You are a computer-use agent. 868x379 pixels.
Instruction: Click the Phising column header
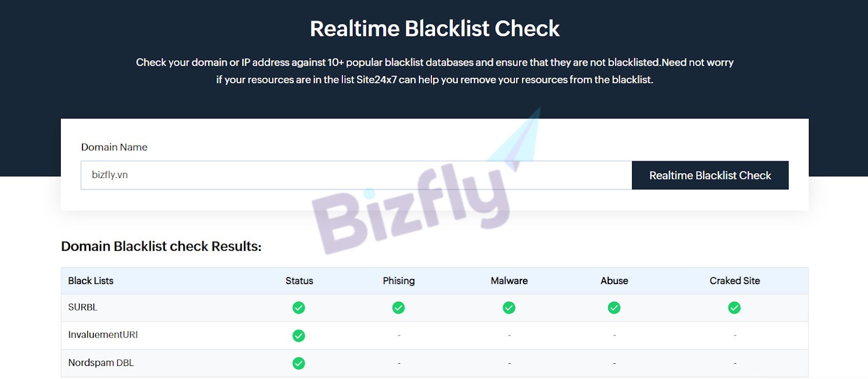399,281
